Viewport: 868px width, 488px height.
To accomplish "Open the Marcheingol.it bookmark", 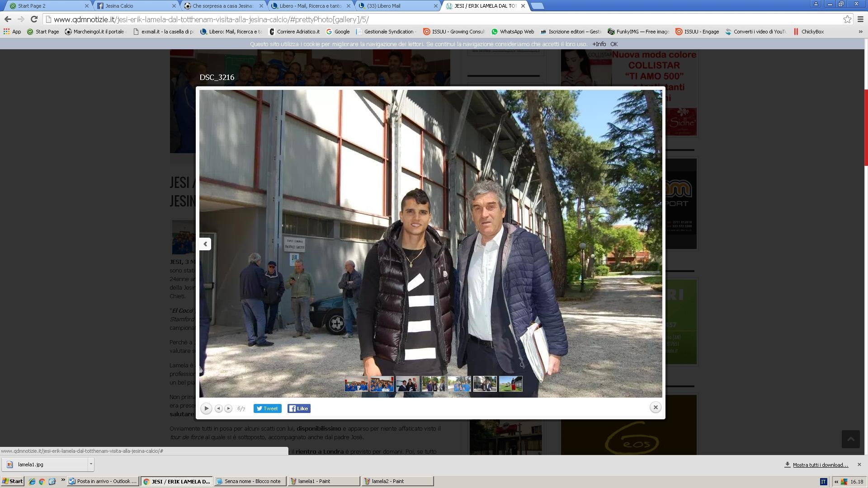I will click(x=95, y=32).
